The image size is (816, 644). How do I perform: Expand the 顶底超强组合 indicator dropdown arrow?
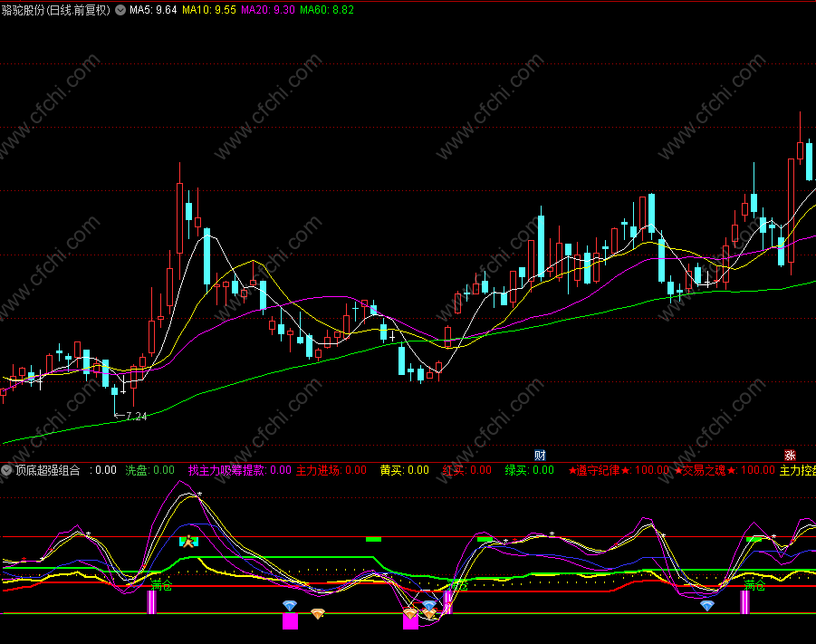[x=6, y=470]
